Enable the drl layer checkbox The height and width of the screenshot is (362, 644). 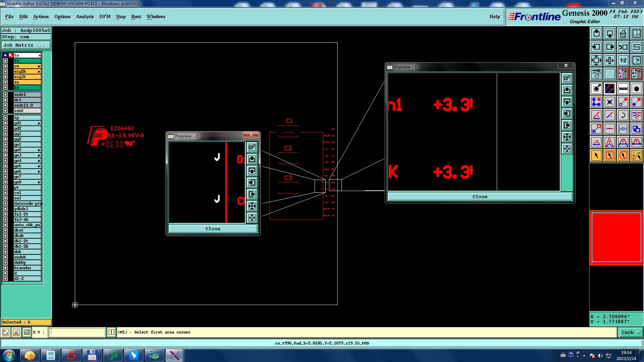(5, 100)
